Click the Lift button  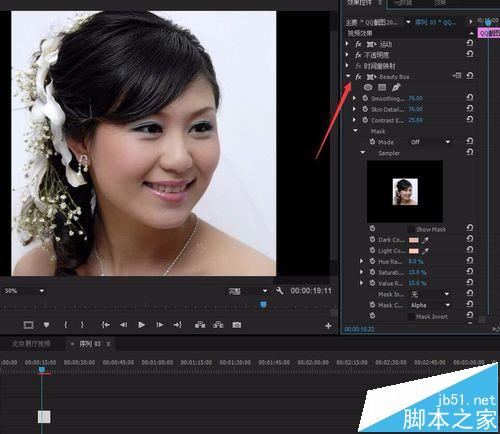coord(200,325)
